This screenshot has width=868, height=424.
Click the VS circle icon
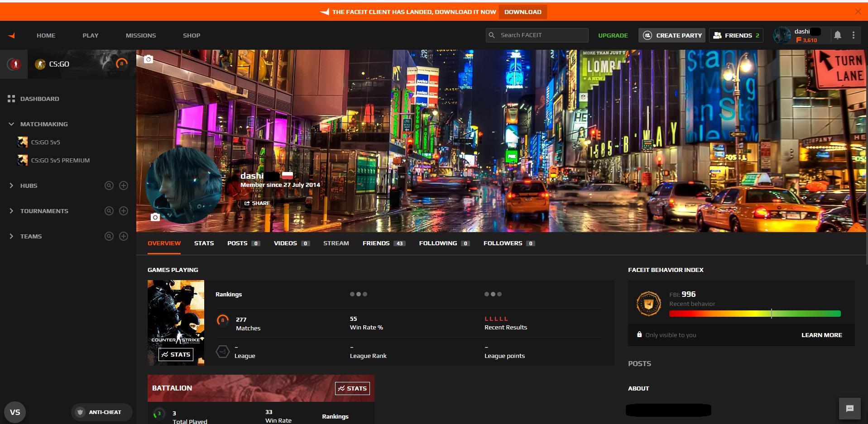click(x=15, y=412)
